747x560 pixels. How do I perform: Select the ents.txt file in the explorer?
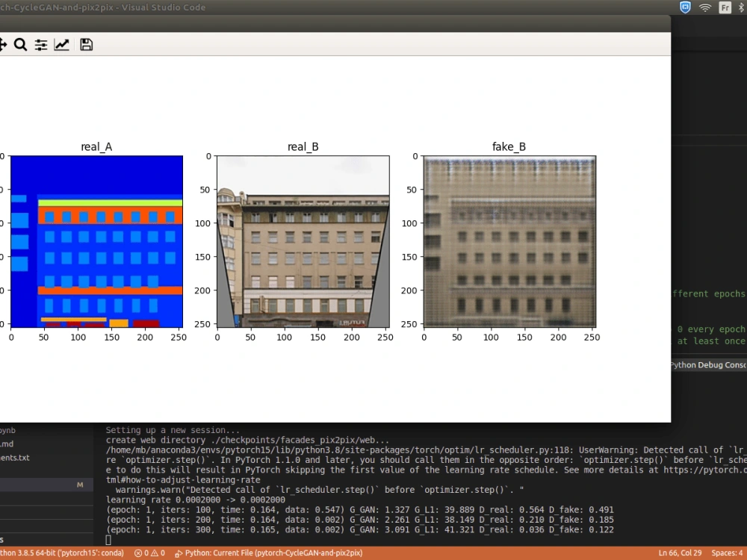[15, 458]
